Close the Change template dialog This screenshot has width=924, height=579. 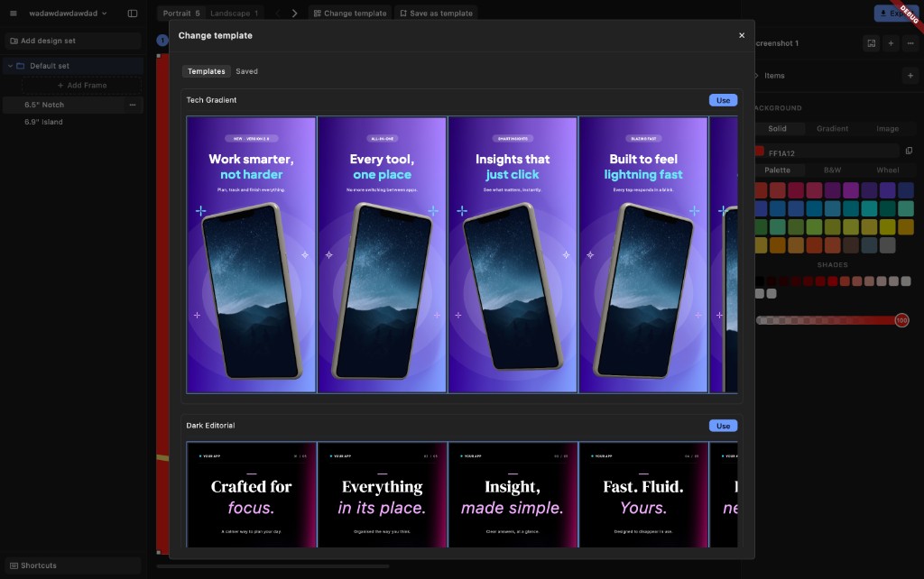[742, 35]
